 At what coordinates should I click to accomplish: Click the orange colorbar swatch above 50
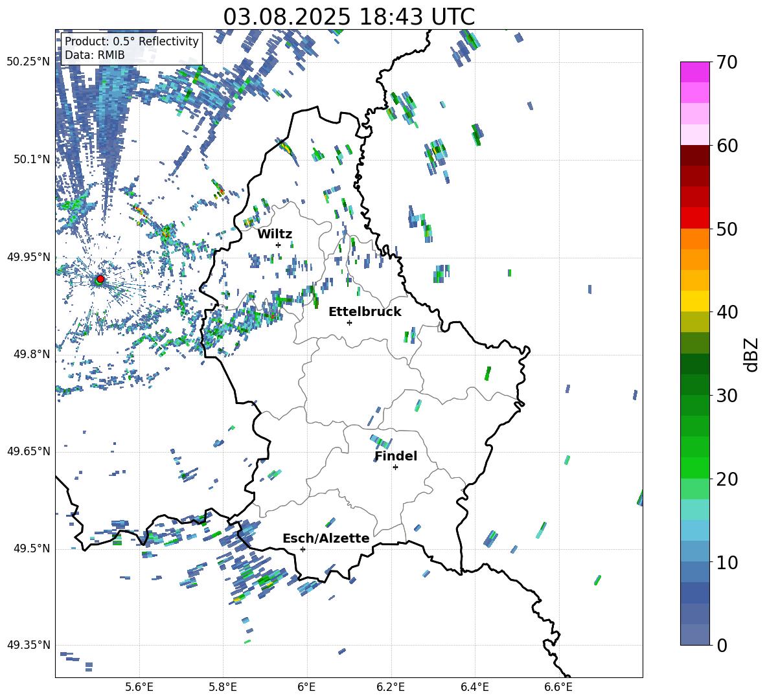pos(694,239)
